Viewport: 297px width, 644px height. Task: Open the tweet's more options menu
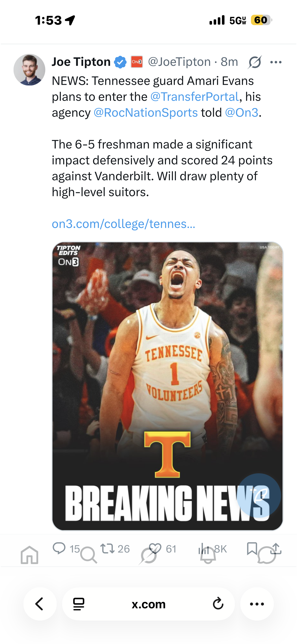pyautogui.click(x=276, y=62)
